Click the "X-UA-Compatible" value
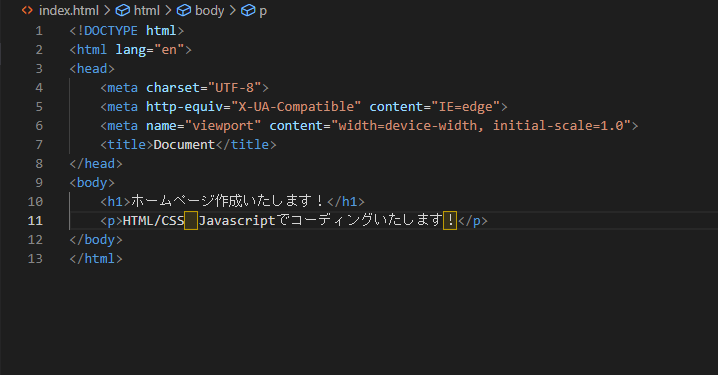718x375 pixels. tap(296, 107)
